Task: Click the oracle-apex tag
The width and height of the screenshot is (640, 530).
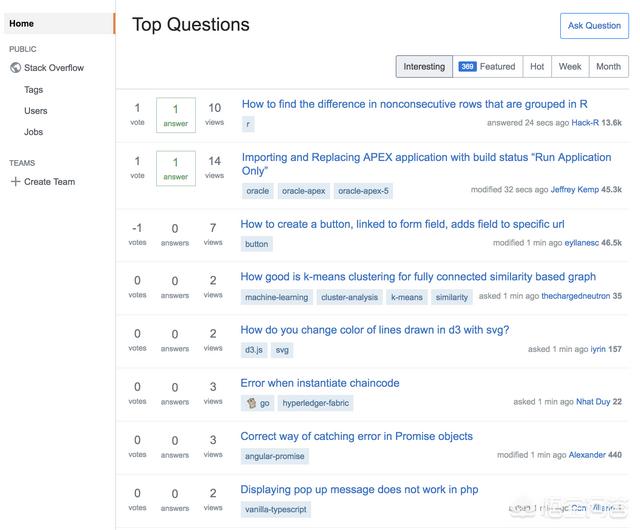Action: click(x=304, y=191)
